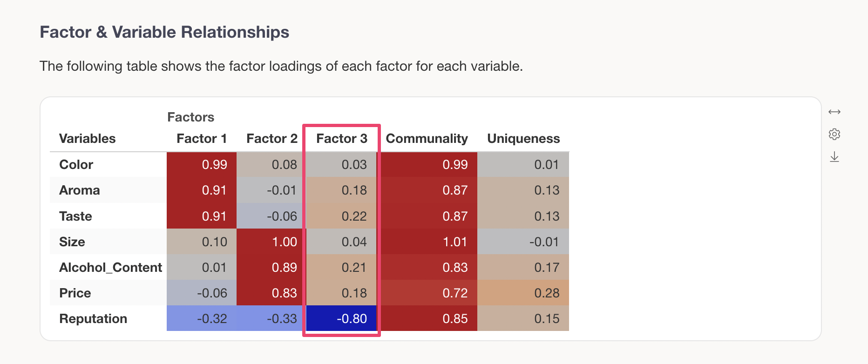Click the Taste row label
Screen dimensions: 868x364
coord(75,216)
